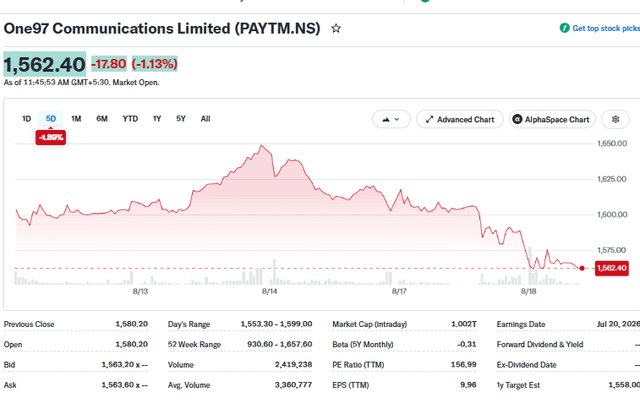Click the 1,575.00 axis label

(612, 250)
